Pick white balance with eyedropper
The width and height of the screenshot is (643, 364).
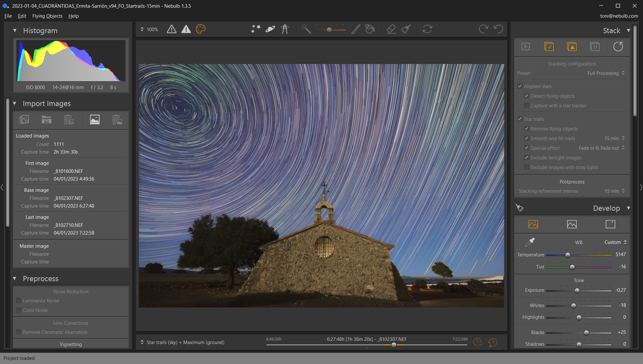[x=530, y=242]
